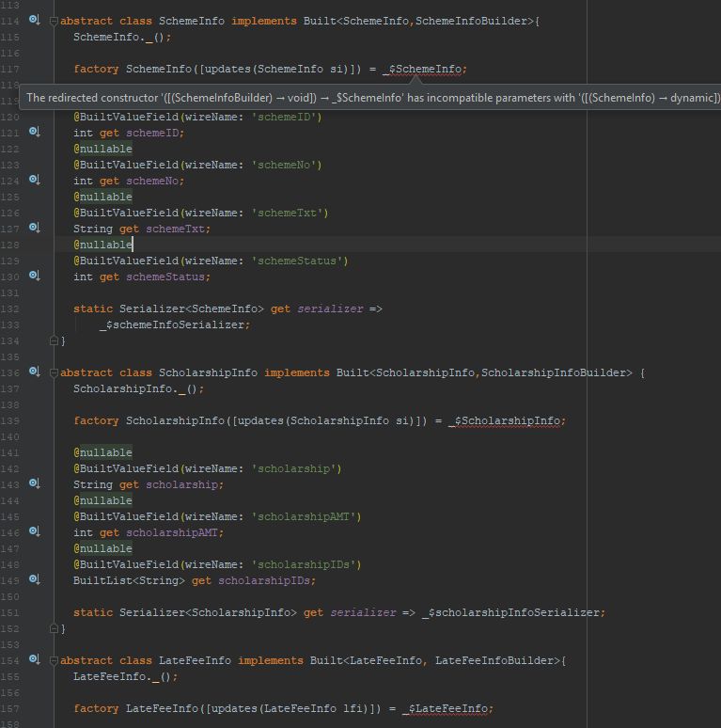The width and height of the screenshot is (721, 728).
Task: Click @nullable annotation on line 128
Action: click(x=102, y=245)
